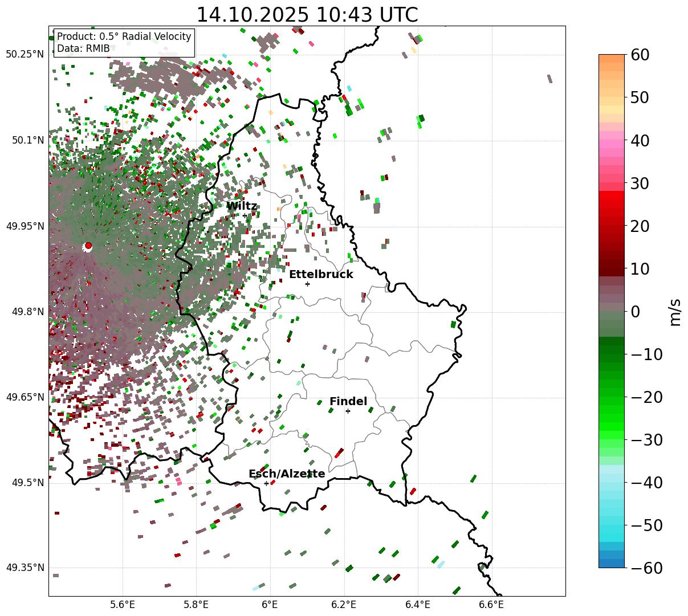Click the colorbar value 0
Image resolution: width=688 pixels, height=616 pixels.
[x=635, y=311]
